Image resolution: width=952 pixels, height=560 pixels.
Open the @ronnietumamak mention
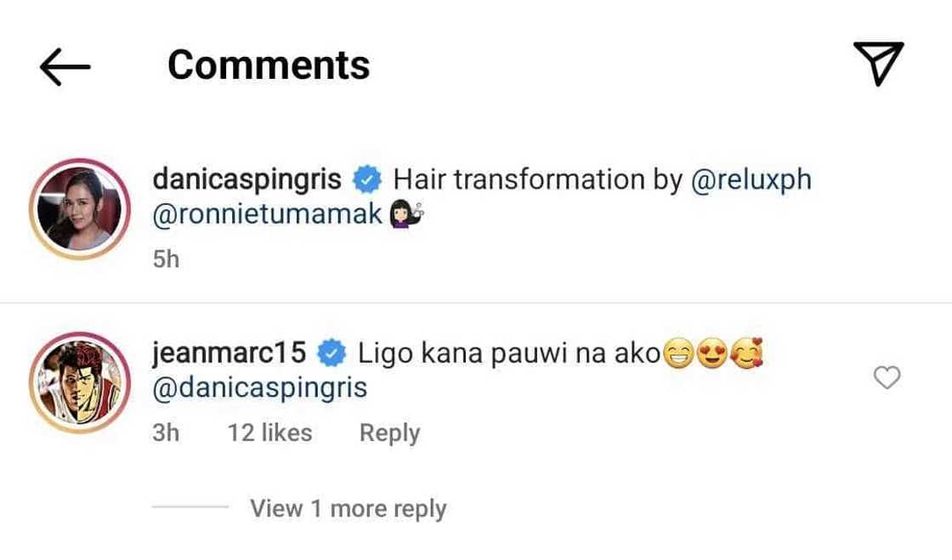(x=267, y=216)
